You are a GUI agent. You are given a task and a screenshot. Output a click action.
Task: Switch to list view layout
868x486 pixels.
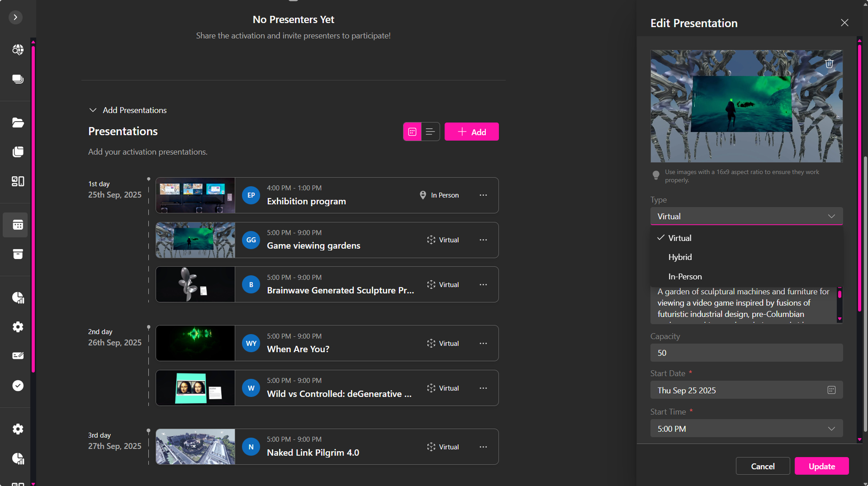pos(430,132)
